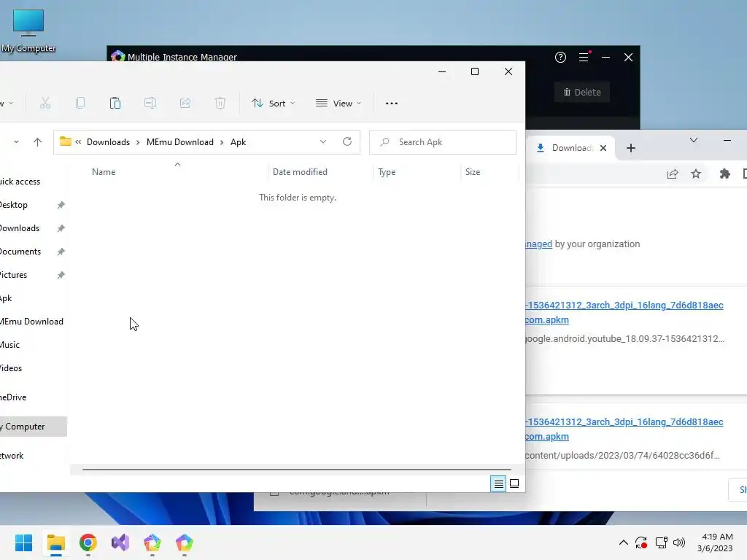
Task: Switch to large thumbnails view button
Action: [514, 484]
